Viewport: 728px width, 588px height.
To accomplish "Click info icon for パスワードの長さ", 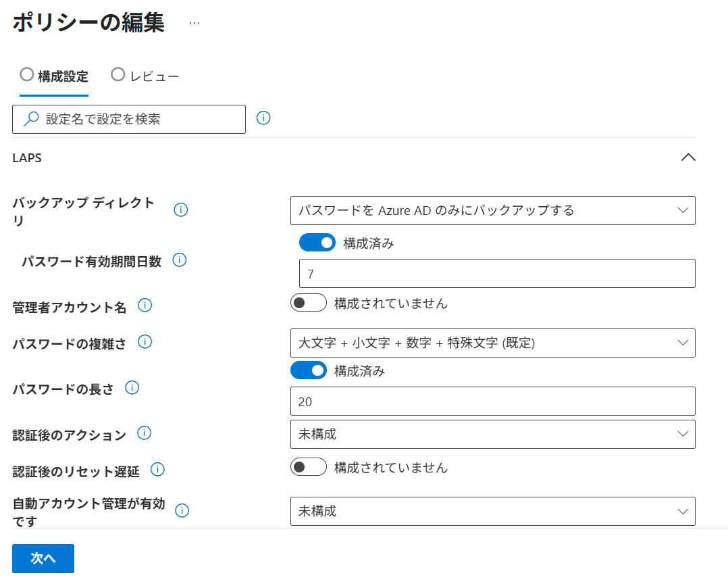I will (132, 387).
